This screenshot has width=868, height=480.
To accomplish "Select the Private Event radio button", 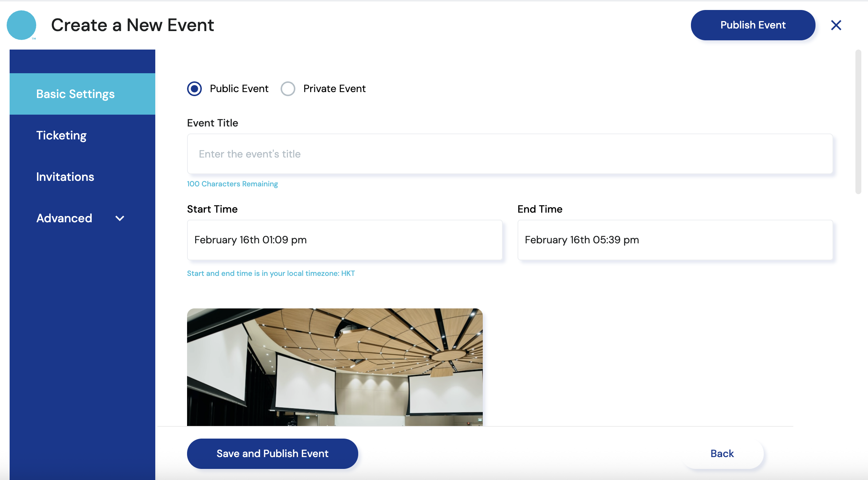I will 288,89.
